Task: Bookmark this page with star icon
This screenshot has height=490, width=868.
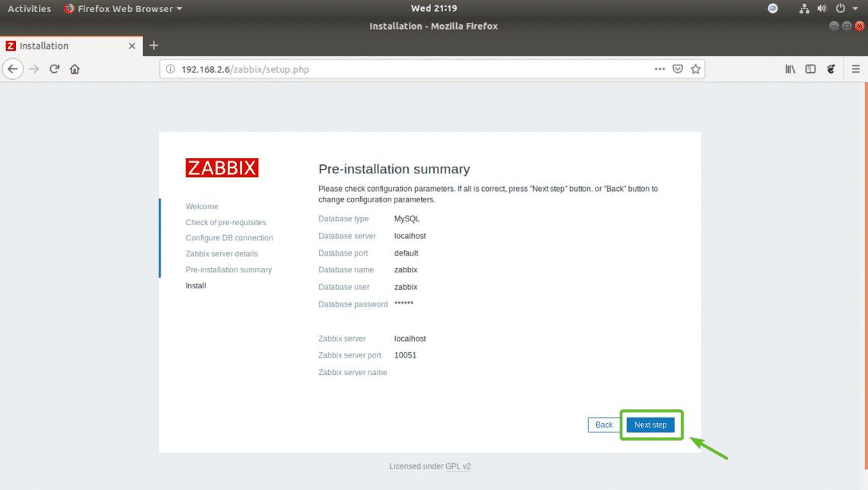Action: point(696,69)
